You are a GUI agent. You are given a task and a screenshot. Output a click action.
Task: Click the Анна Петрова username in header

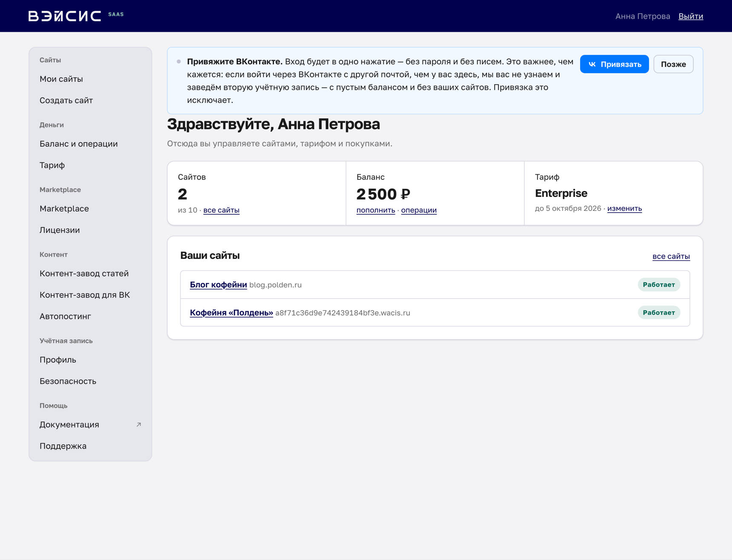click(643, 16)
